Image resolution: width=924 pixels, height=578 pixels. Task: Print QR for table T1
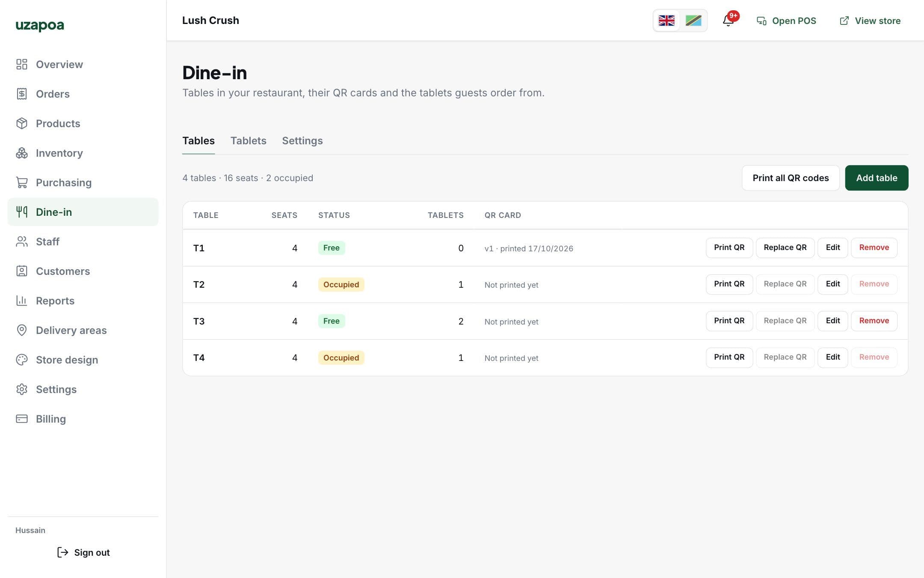point(729,247)
